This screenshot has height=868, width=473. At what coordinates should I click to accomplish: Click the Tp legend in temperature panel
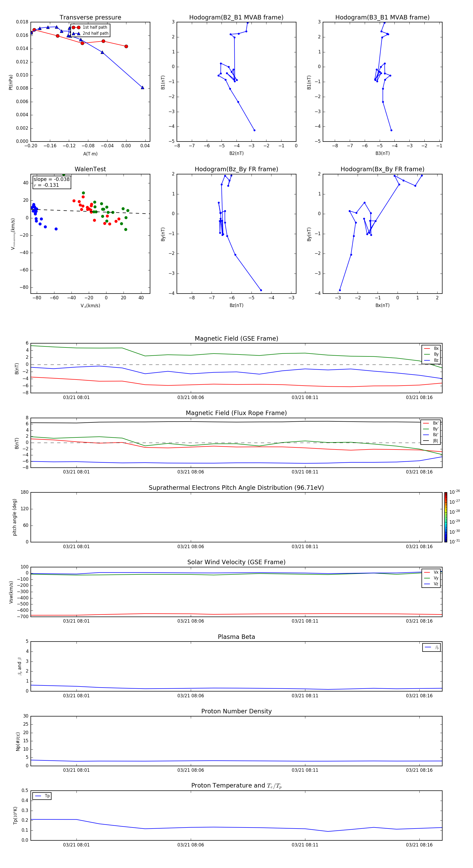42,796
